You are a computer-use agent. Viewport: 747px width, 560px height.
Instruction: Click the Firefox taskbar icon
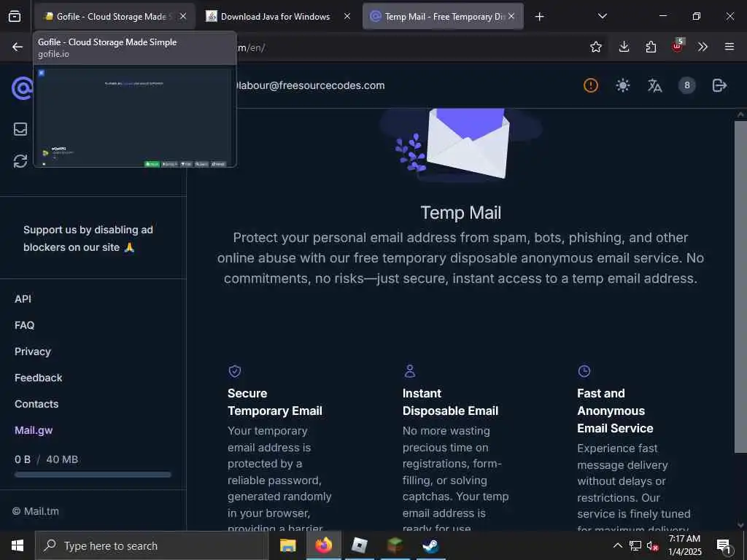[323, 545]
